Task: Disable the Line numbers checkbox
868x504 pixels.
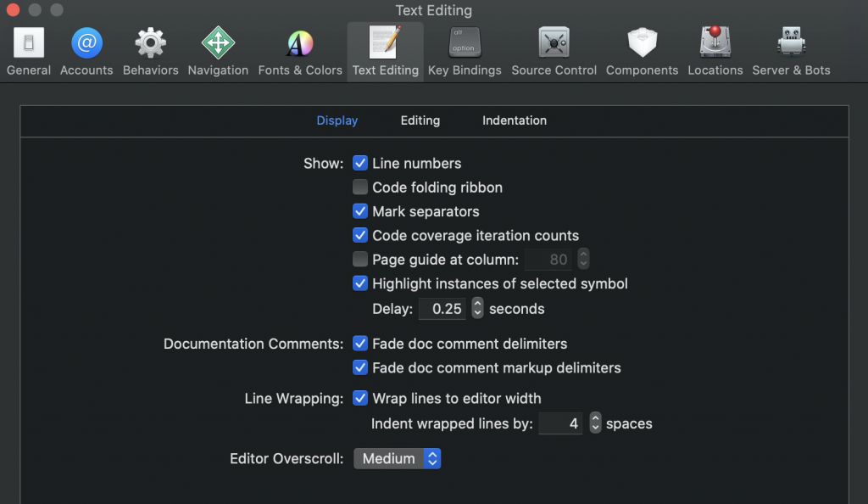Action: 360,163
